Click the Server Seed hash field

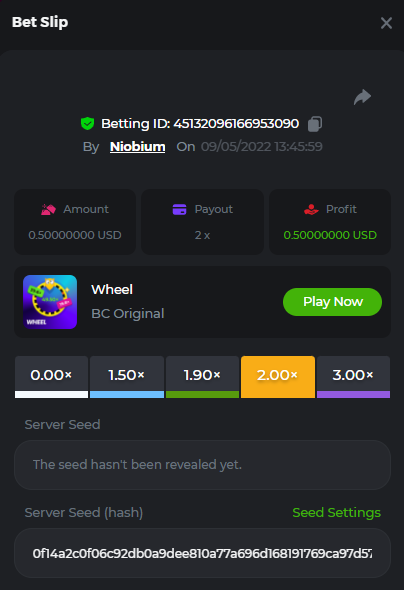click(x=202, y=553)
